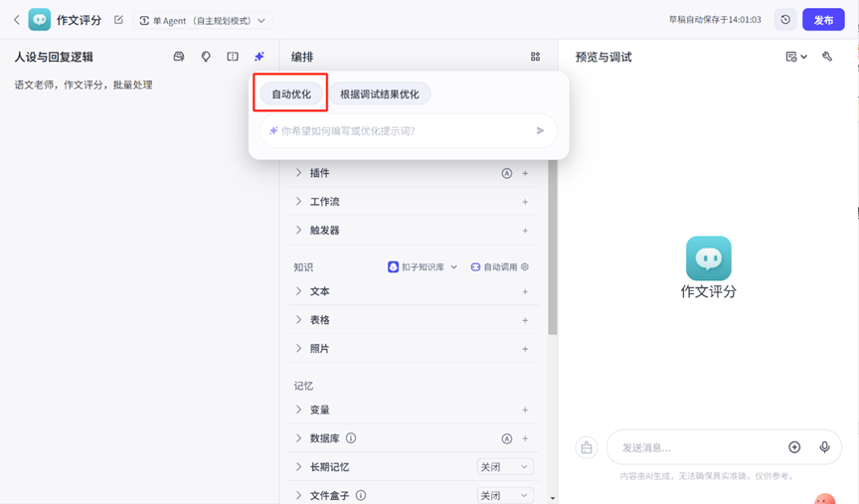Expand the 工作流 section
Image resolution: width=859 pixels, height=504 pixels.
pos(298,202)
